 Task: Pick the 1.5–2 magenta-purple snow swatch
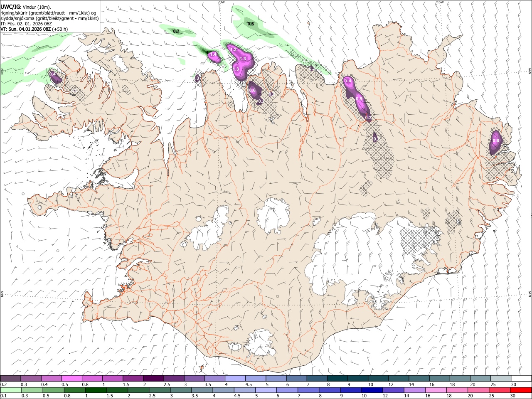pos(133,379)
